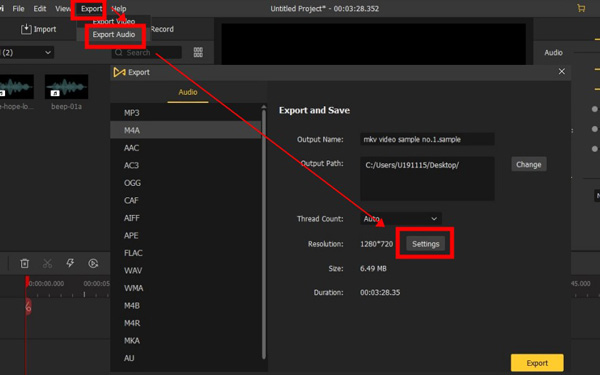
Task: Open the File menu
Action: tap(18, 8)
